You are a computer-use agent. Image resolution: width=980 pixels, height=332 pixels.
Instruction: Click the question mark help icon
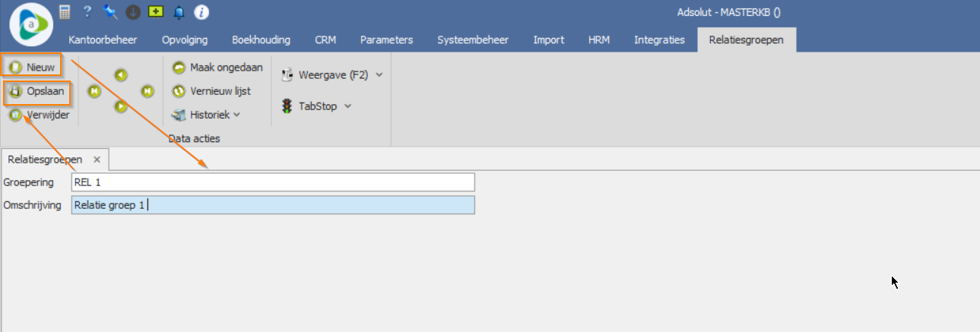pyautogui.click(x=87, y=11)
